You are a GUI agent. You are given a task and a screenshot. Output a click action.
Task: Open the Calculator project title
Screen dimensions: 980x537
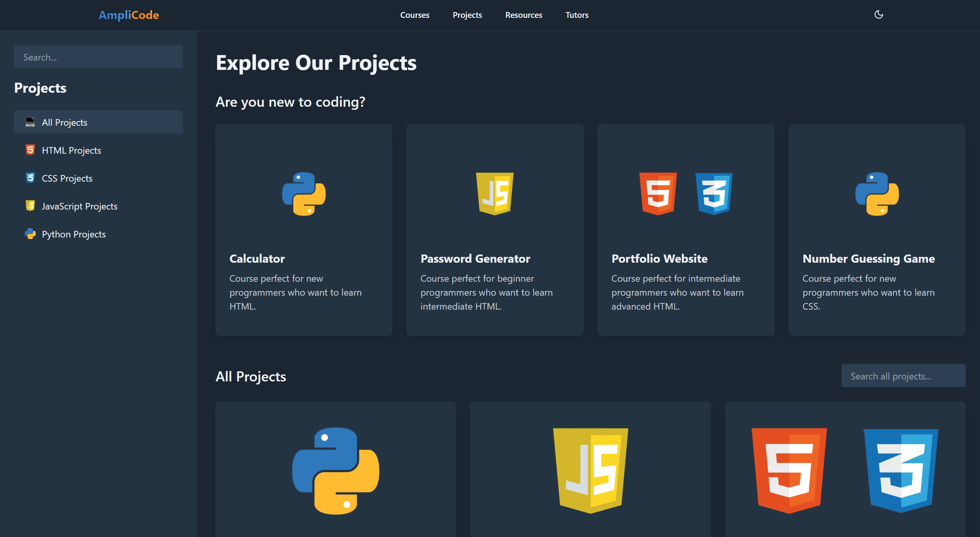point(257,258)
